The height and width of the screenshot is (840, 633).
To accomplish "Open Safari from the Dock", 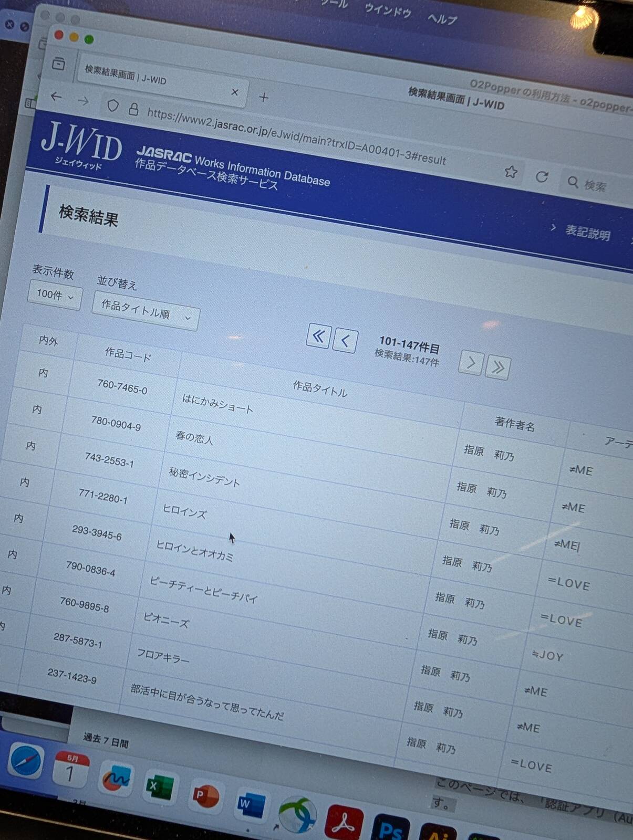I will [26, 761].
